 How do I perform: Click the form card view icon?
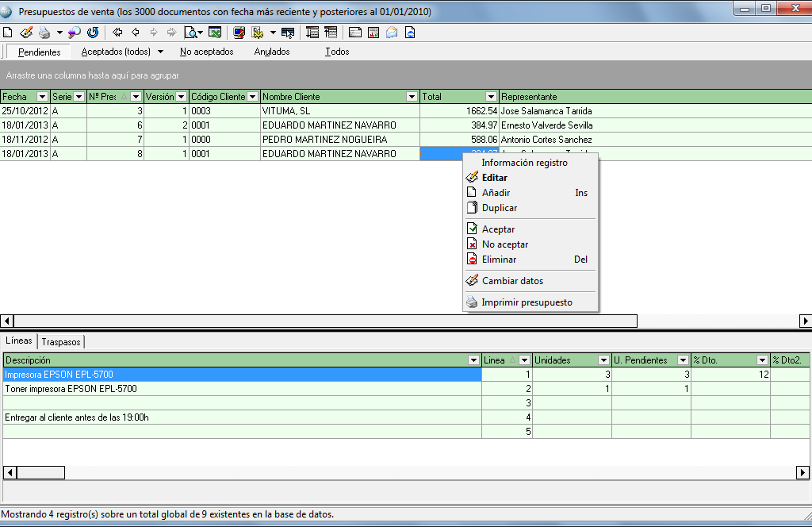point(354,33)
